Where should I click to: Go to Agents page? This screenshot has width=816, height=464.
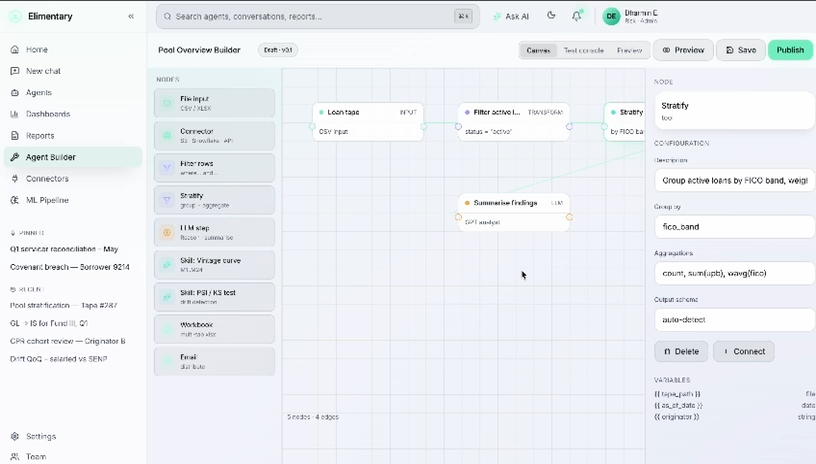click(73, 92)
